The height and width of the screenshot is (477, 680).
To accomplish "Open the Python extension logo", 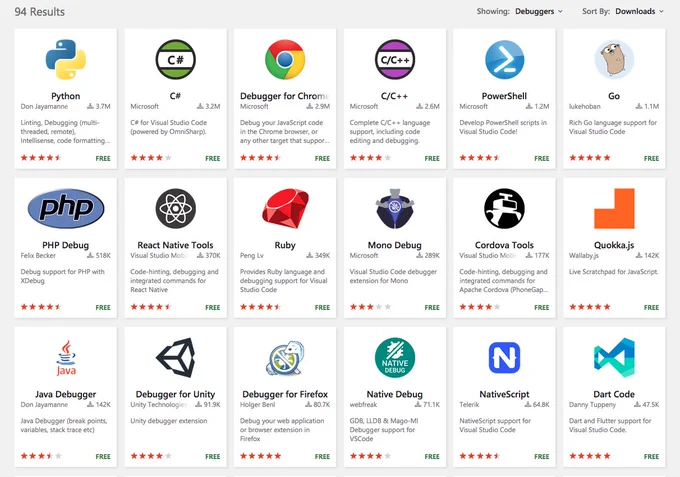I will [65, 59].
